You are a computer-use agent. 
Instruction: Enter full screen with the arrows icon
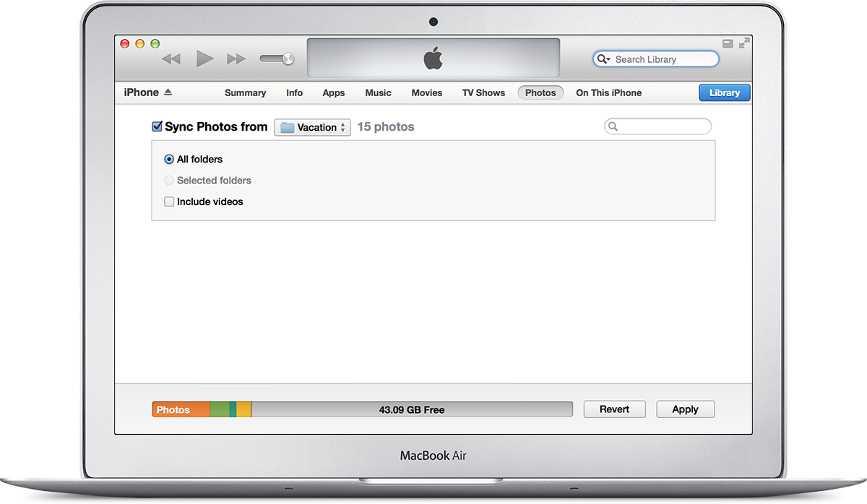pyautogui.click(x=744, y=44)
